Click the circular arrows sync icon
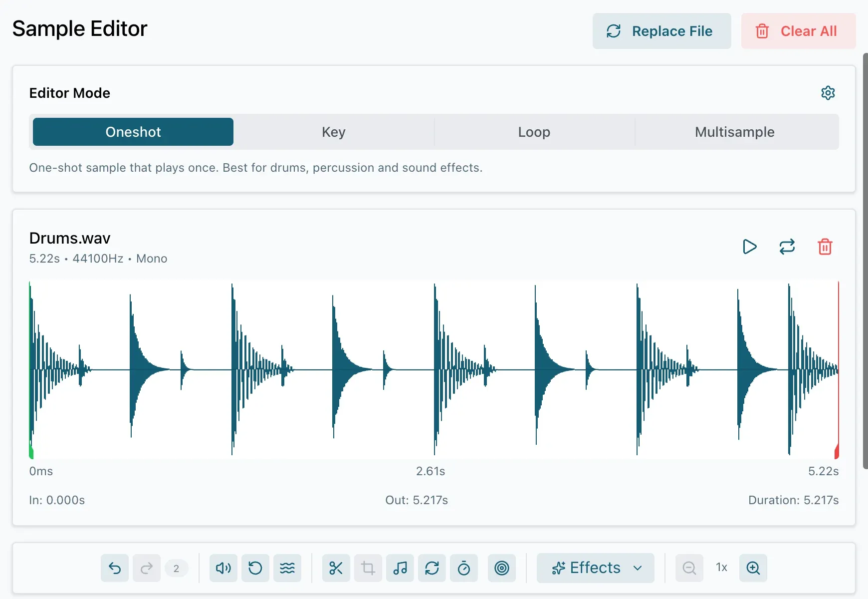 click(x=432, y=568)
